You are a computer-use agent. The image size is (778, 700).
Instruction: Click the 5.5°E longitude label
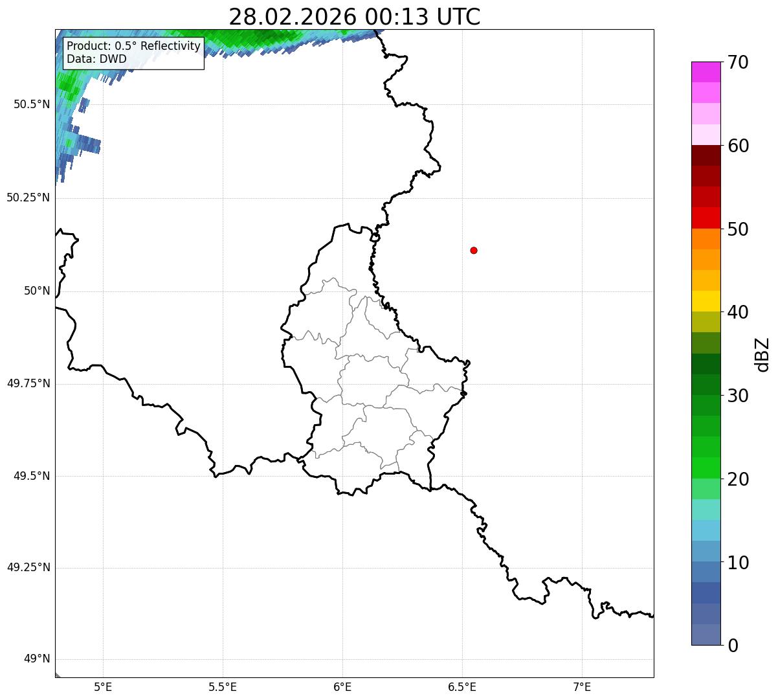coord(223,687)
